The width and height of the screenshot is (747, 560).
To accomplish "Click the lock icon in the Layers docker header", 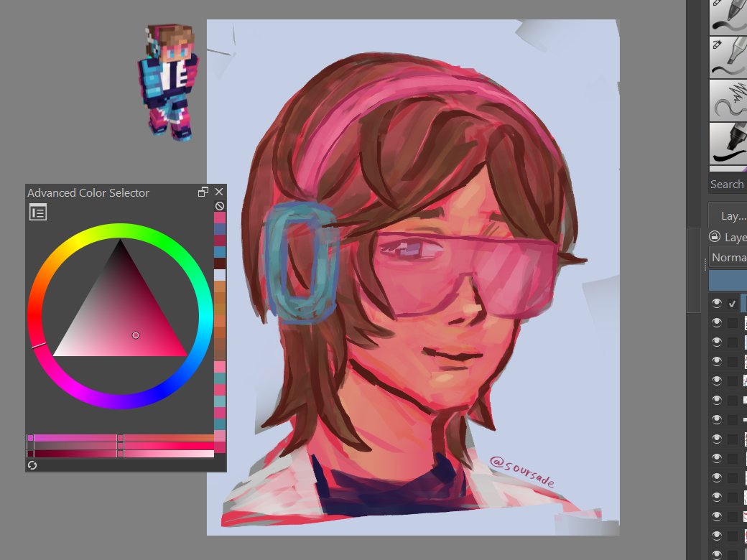I will tap(715, 237).
